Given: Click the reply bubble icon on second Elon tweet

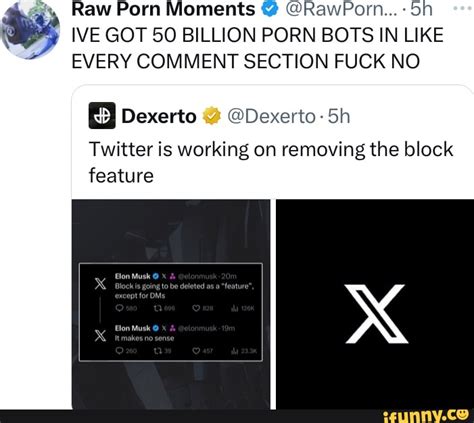Looking at the screenshot, I should (119, 351).
